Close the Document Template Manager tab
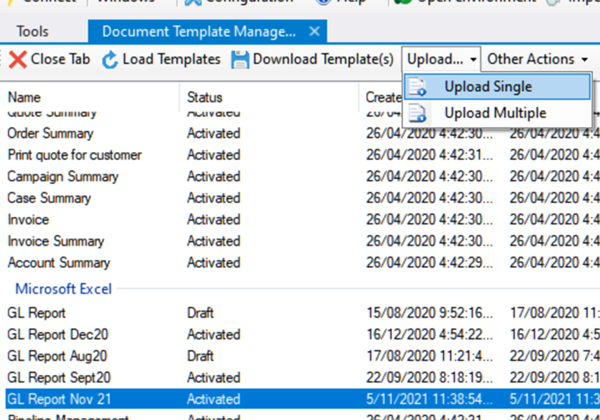This screenshot has height=420, width=600. tap(314, 32)
